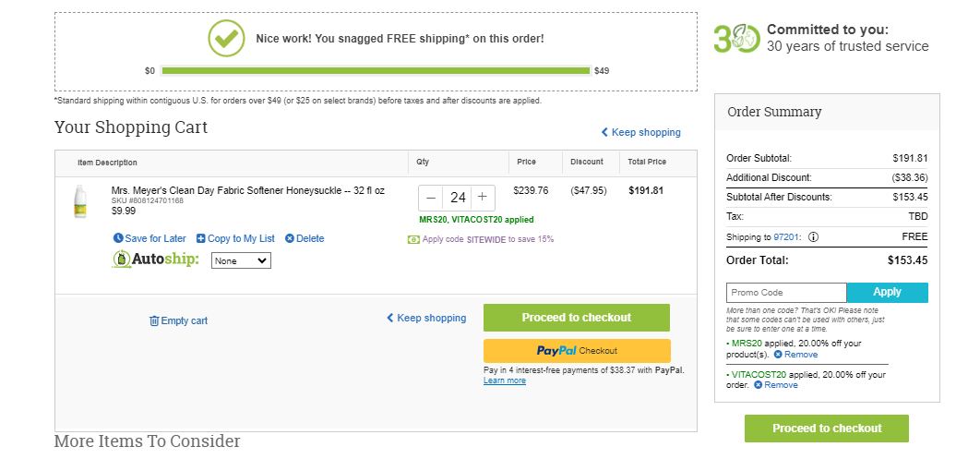Click the fabric softener product thumbnail
The width and height of the screenshot is (980, 459).
79,201
